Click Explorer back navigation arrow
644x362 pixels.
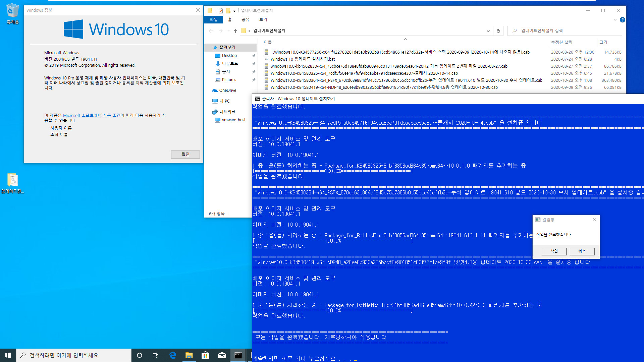tap(211, 31)
